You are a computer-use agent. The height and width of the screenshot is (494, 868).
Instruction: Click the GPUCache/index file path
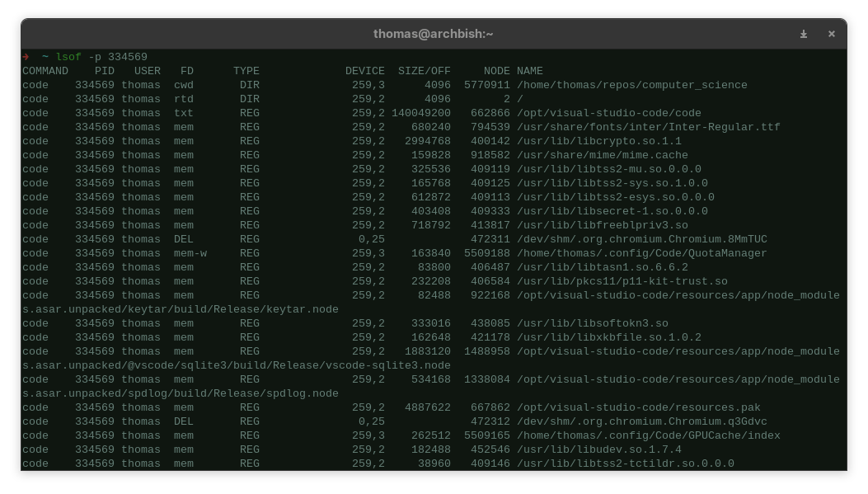648,435
